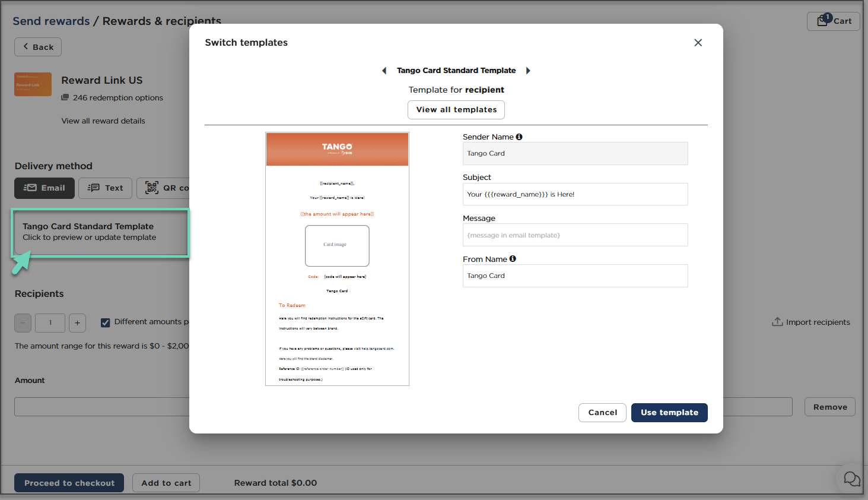Increase recipient count with plus button
868x500 pixels.
77,323
